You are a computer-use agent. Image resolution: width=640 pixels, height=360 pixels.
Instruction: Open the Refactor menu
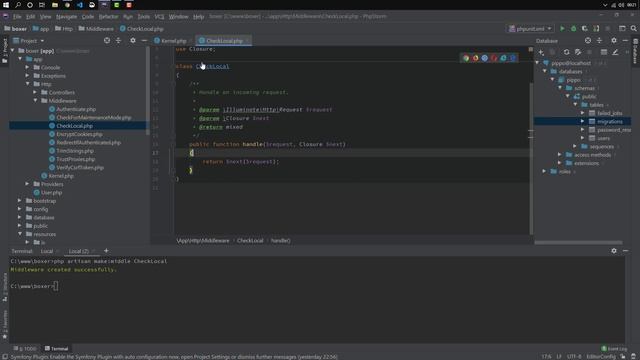[108, 17]
